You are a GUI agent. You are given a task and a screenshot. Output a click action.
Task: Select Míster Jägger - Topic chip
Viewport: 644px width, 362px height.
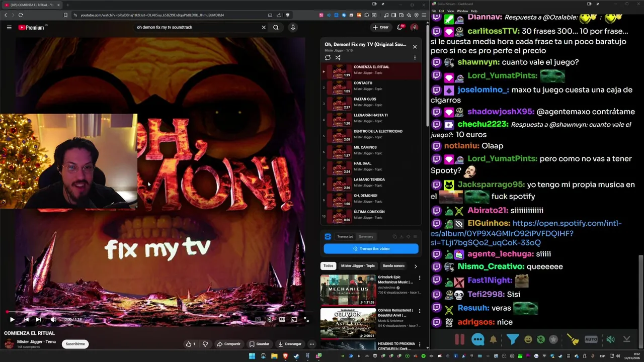coord(358,265)
